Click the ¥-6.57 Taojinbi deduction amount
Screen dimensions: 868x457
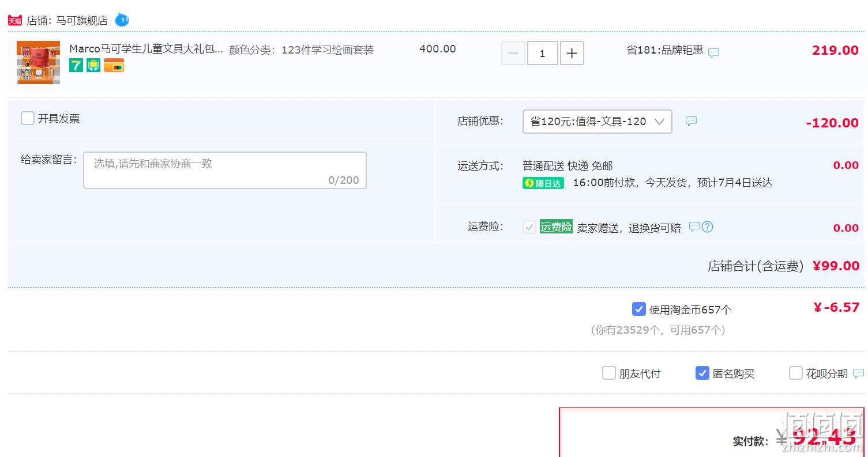[x=836, y=307]
